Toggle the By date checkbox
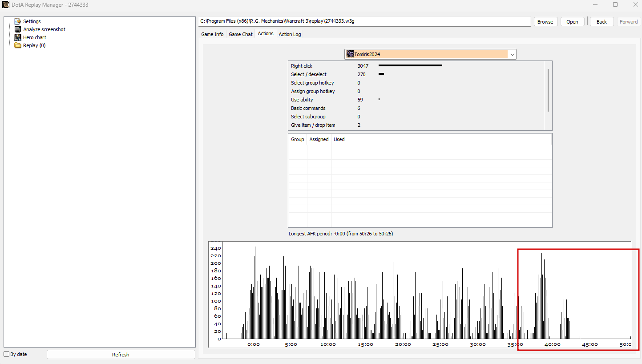This screenshot has height=364, width=642. pyautogui.click(x=7, y=354)
